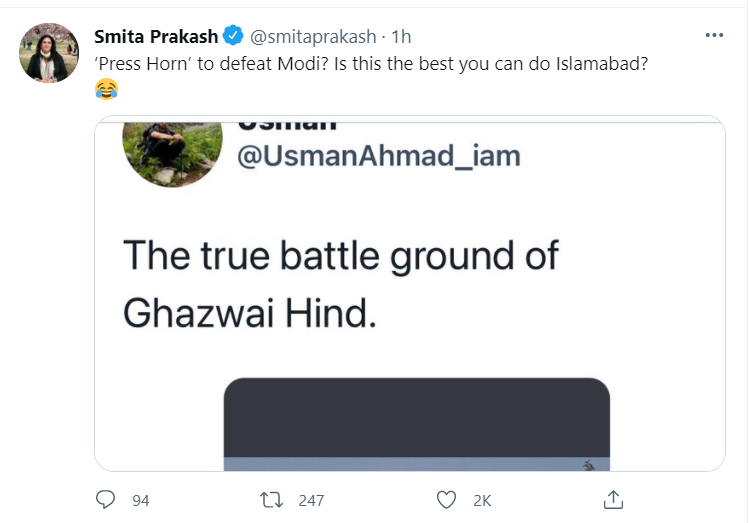
Task: Click the blue verified badge
Action: [233, 36]
